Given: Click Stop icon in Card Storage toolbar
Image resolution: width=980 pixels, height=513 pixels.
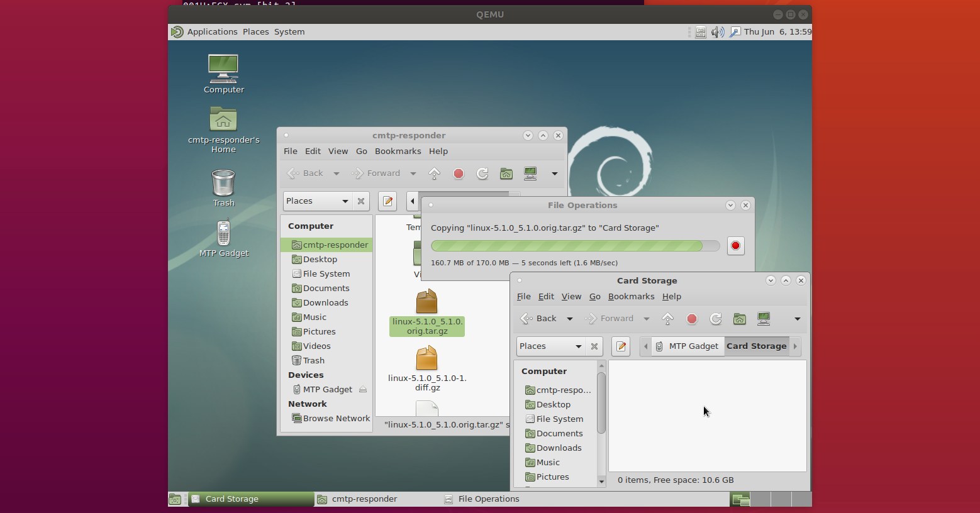Looking at the screenshot, I should click(x=692, y=319).
